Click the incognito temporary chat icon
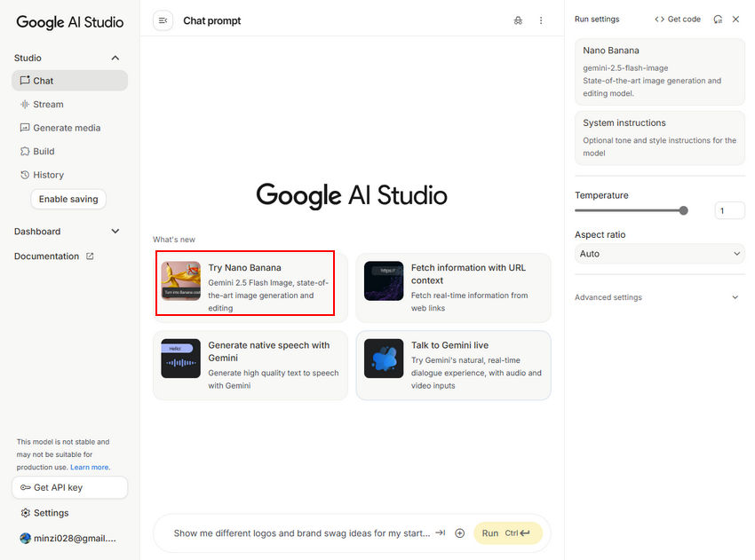Viewport: 755px width, 560px height. coord(518,20)
